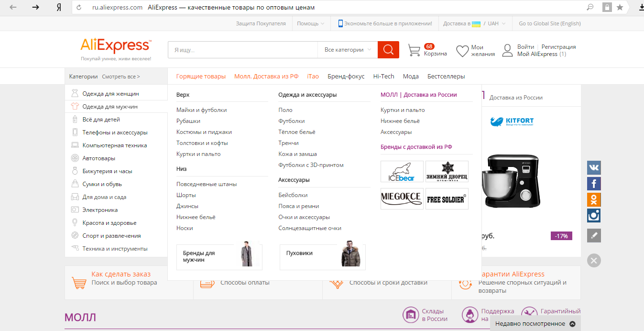The width and height of the screenshot is (644, 331).
Task: Click Защита Покупателя link
Action: click(x=261, y=23)
